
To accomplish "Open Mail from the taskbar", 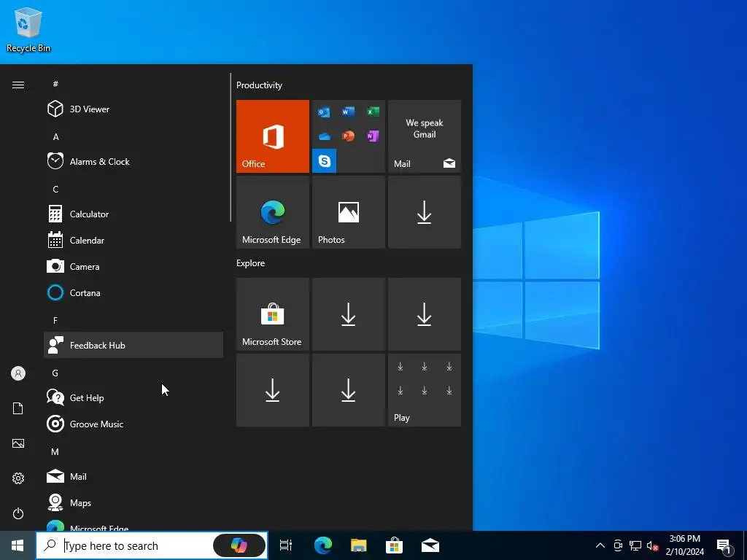I will 430,545.
